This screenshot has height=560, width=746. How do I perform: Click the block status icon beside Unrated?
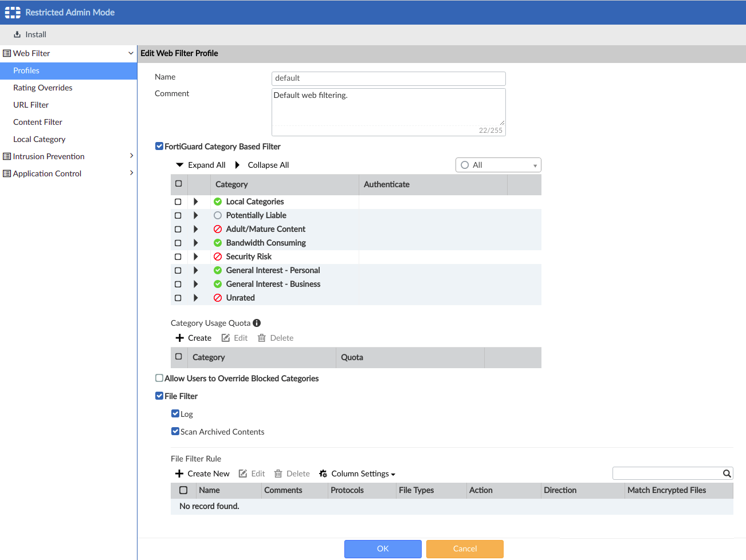pyautogui.click(x=218, y=298)
